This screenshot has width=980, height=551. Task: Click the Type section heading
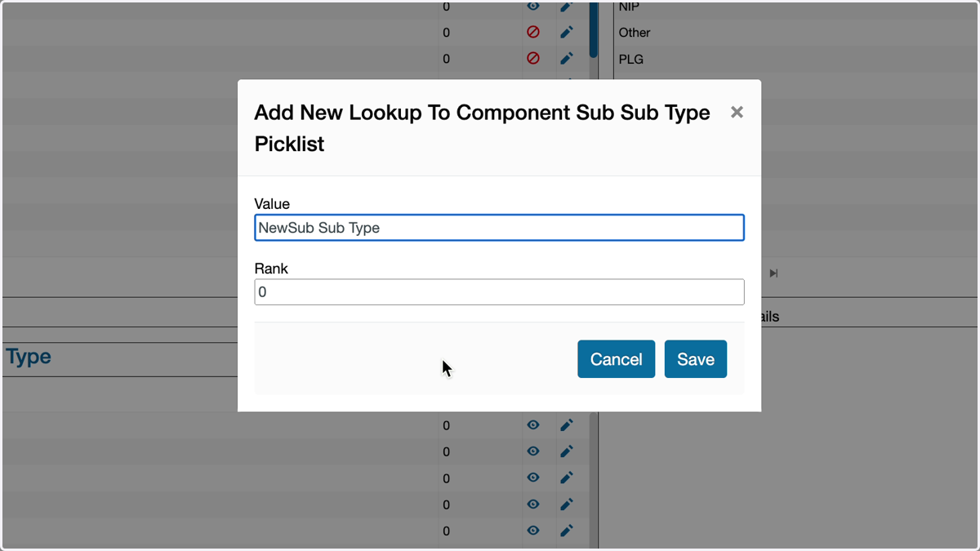(29, 357)
